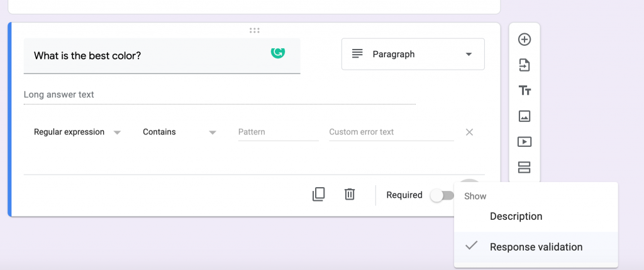
Task: Click the Custom error text field
Action: point(391,132)
